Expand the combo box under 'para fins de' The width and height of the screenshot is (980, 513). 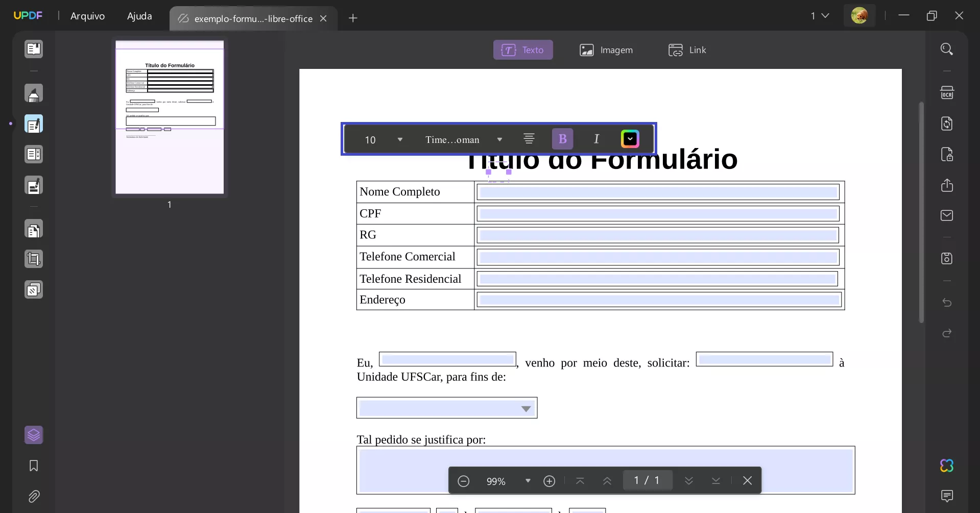[447, 408]
